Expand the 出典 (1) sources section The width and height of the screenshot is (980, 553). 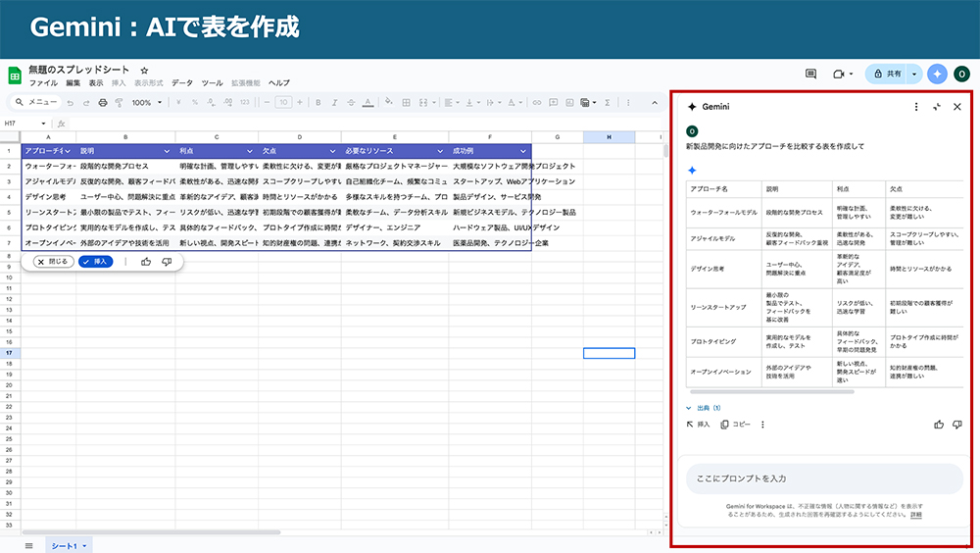704,408
